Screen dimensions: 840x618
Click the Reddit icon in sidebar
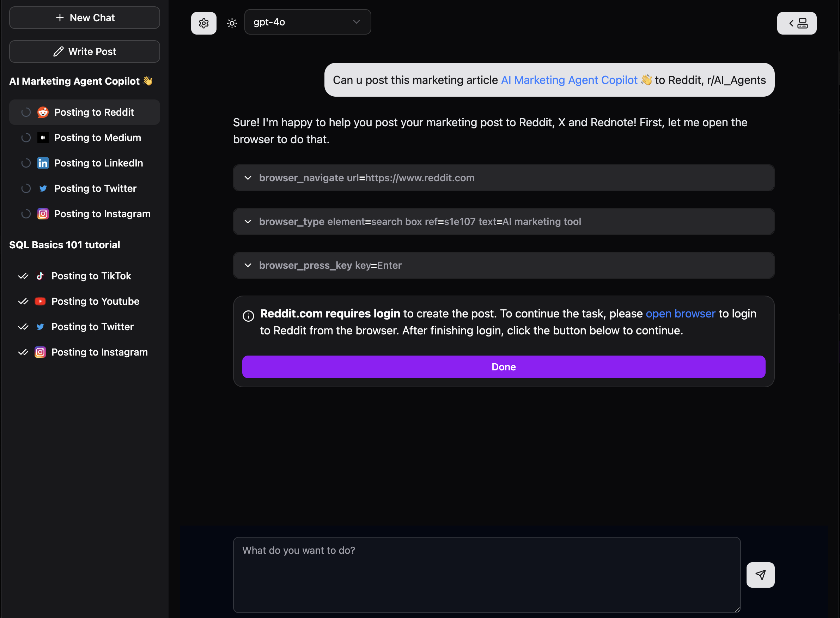click(x=43, y=112)
